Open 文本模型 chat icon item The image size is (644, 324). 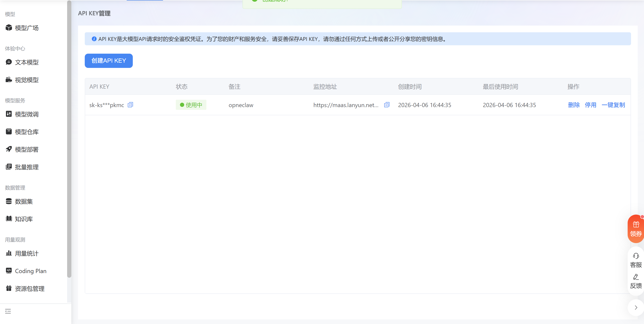tap(26, 62)
